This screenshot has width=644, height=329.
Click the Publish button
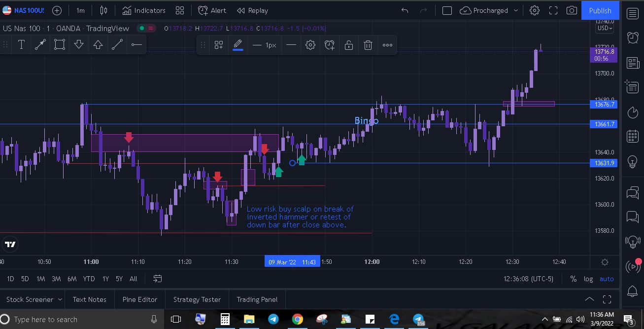pyautogui.click(x=600, y=10)
